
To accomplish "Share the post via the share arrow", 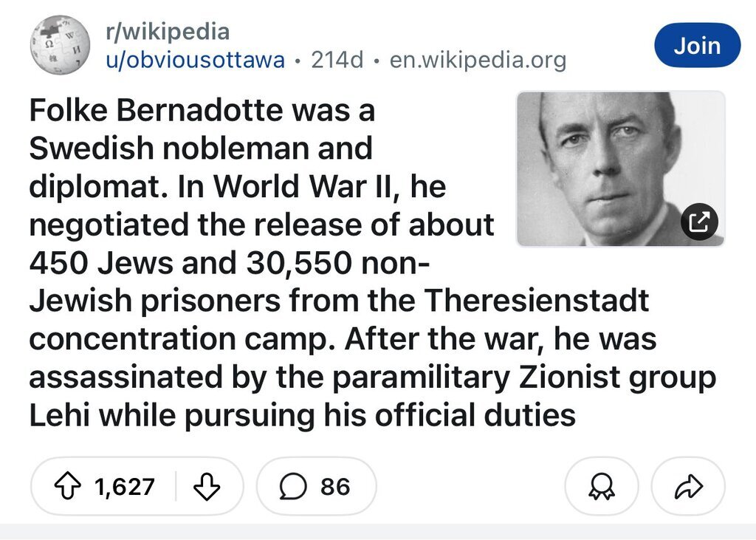I will (x=688, y=486).
